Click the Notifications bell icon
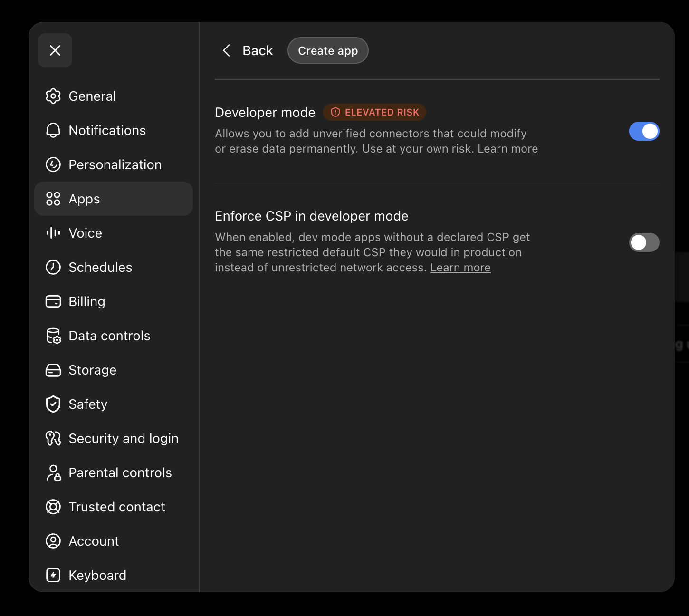 pyautogui.click(x=53, y=130)
